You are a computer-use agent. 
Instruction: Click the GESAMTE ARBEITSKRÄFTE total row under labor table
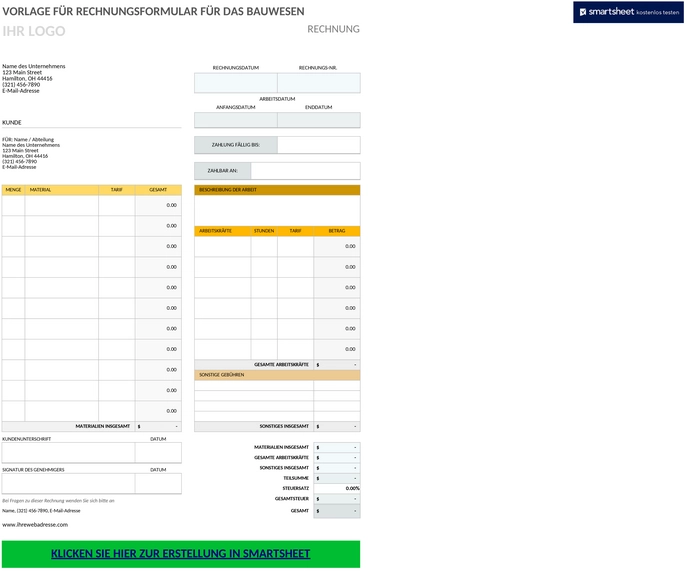(x=277, y=365)
